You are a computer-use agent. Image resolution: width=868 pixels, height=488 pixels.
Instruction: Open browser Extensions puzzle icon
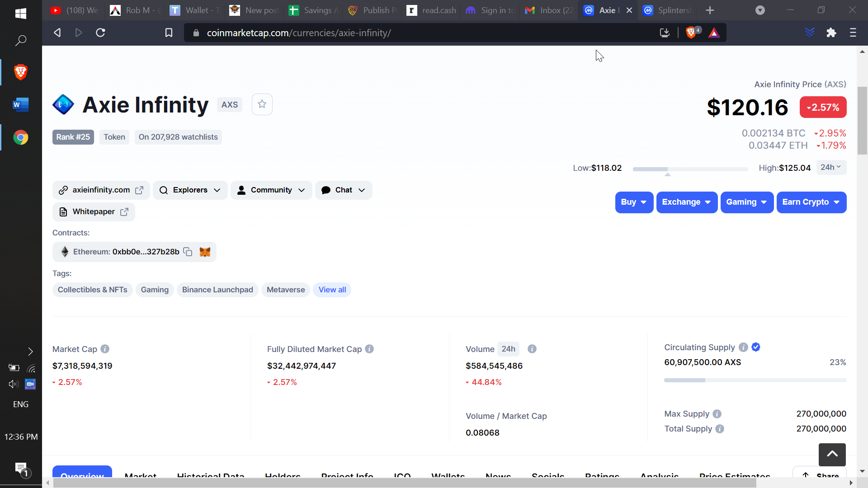point(831,33)
